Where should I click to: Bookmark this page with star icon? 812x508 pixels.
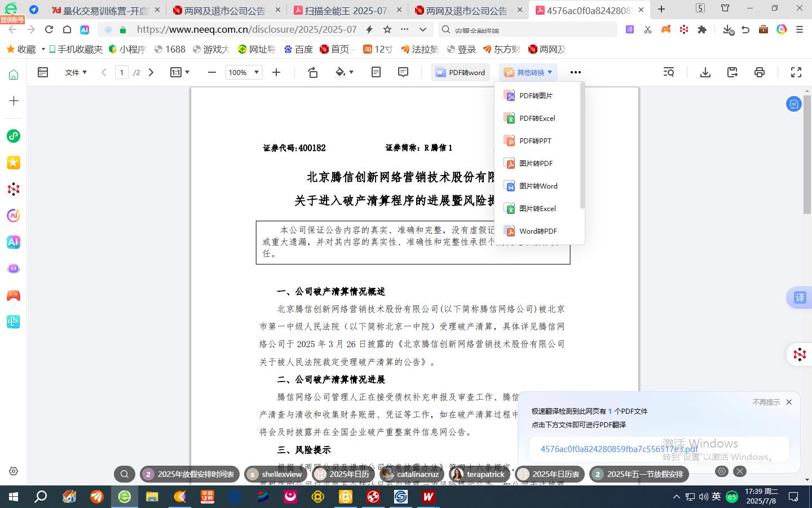tap(387, 29)
